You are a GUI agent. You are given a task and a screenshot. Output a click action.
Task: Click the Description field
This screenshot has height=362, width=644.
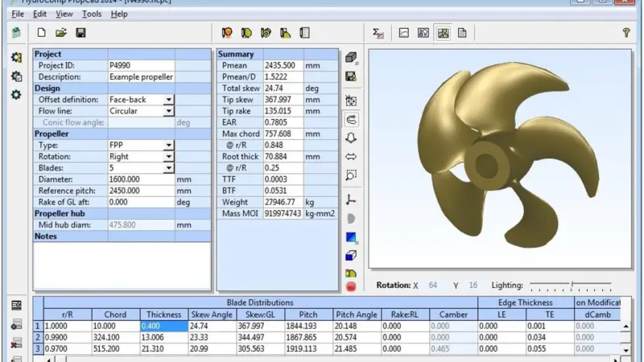pos(142,76)
